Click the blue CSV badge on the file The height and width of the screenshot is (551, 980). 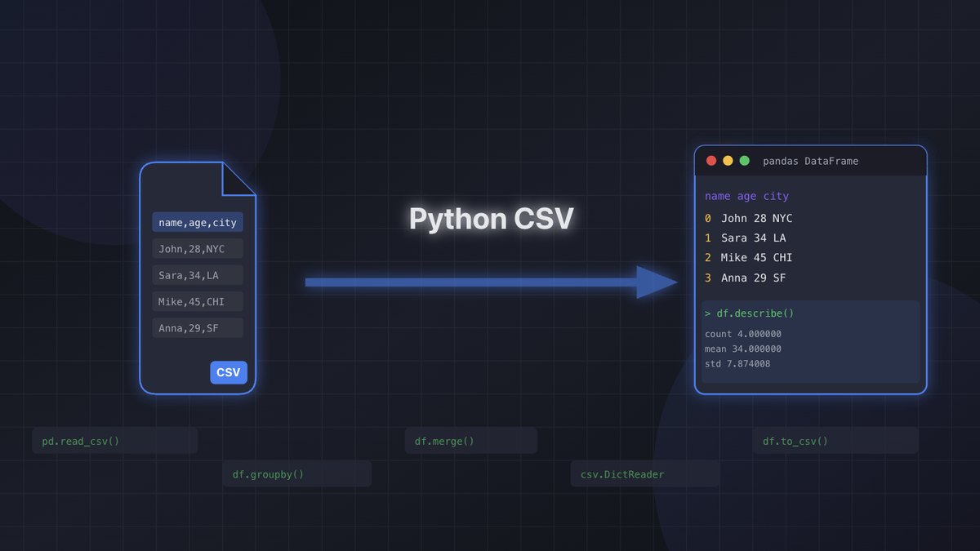pyautogui.click(x=229, y=372)
